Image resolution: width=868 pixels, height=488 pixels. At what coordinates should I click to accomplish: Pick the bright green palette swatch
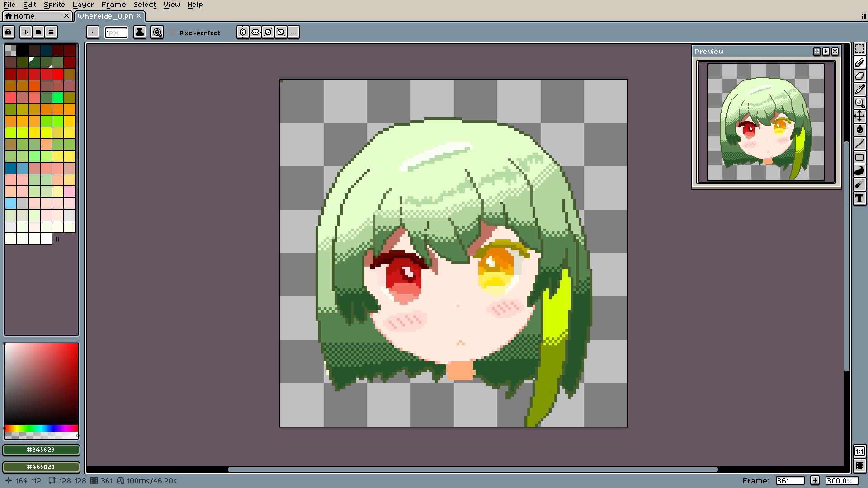tap(57, 98)
